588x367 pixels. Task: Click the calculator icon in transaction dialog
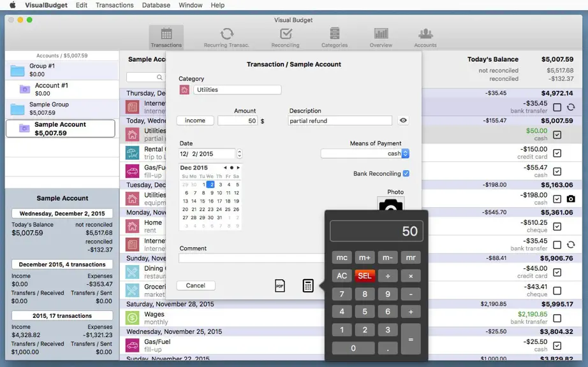click(x=308, y=285)
